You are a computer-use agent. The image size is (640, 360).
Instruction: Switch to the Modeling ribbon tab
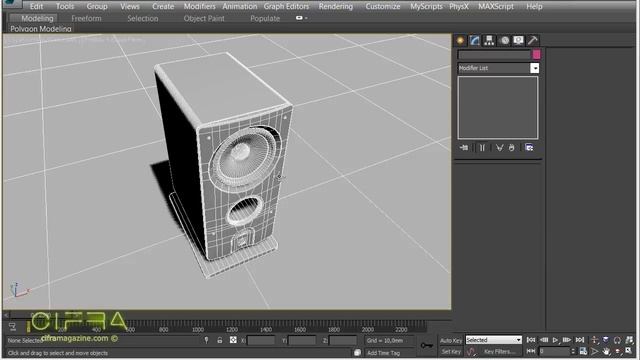point(37,18)
